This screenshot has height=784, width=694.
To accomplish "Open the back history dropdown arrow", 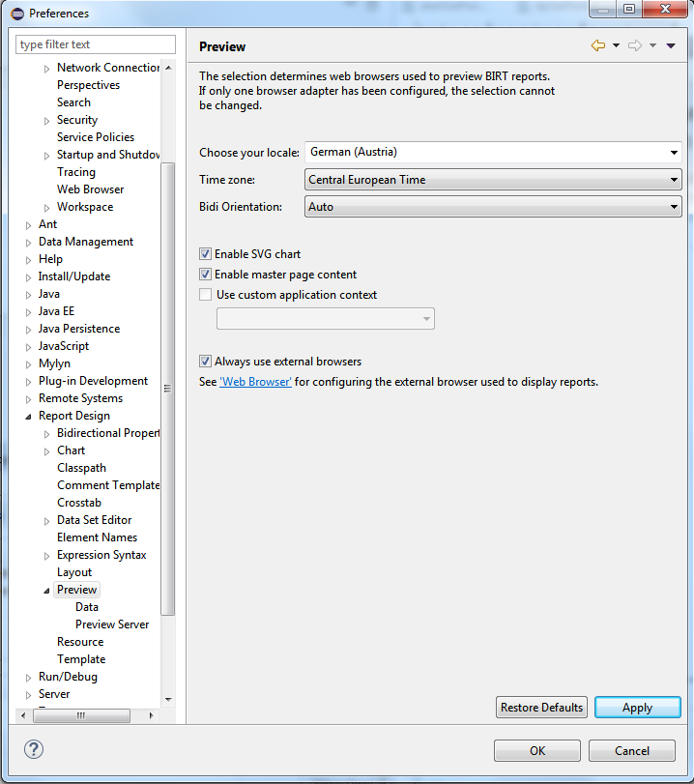I will (616, 46).
